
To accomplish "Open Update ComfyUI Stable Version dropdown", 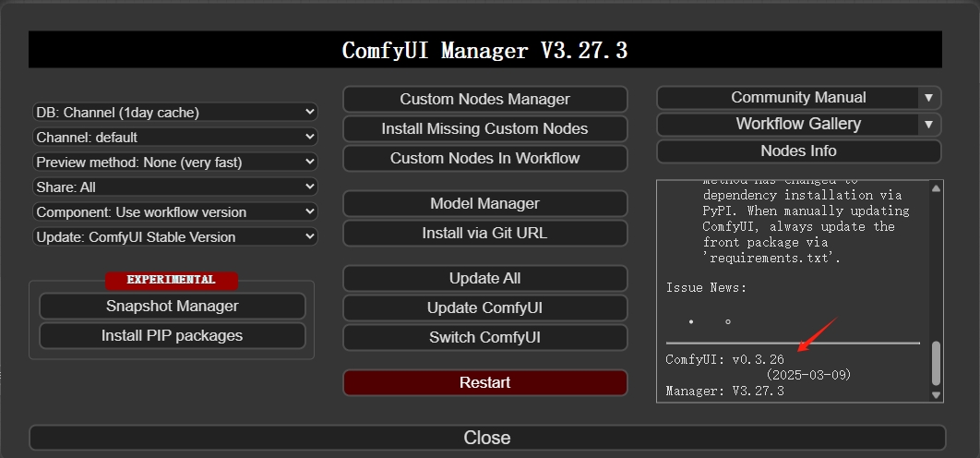I will point(175,236).
